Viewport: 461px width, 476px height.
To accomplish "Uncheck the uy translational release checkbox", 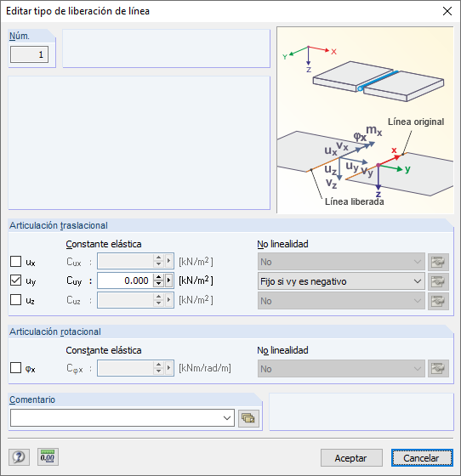I will 16,280.
